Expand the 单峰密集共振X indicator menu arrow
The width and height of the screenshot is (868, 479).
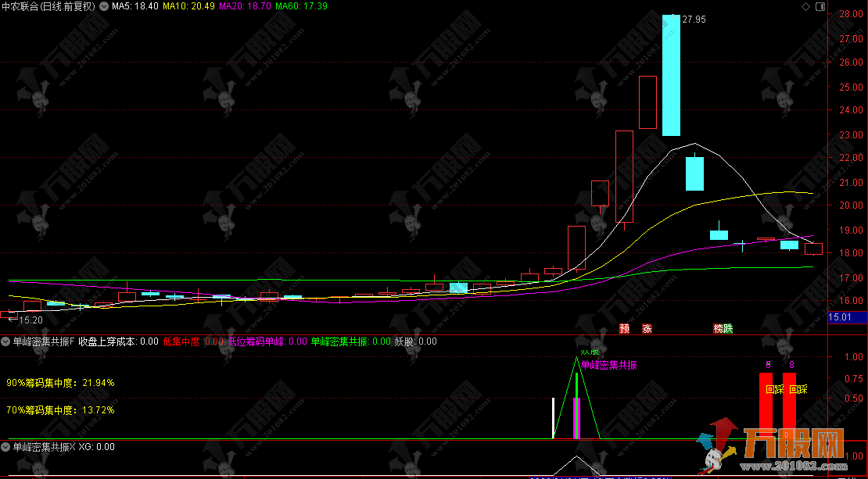point(6,447)
